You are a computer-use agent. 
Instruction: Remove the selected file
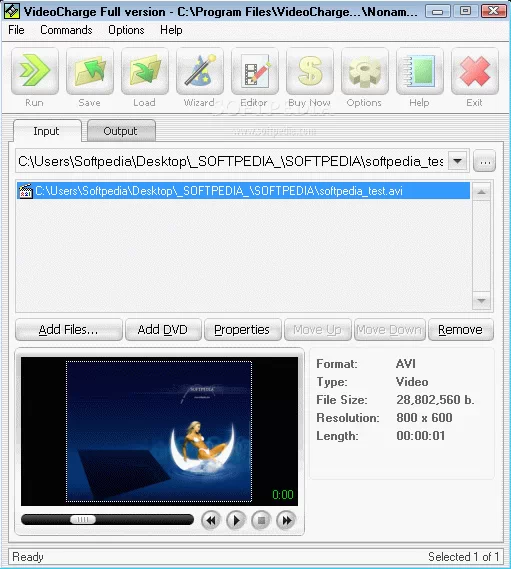[x=461, y=329]
